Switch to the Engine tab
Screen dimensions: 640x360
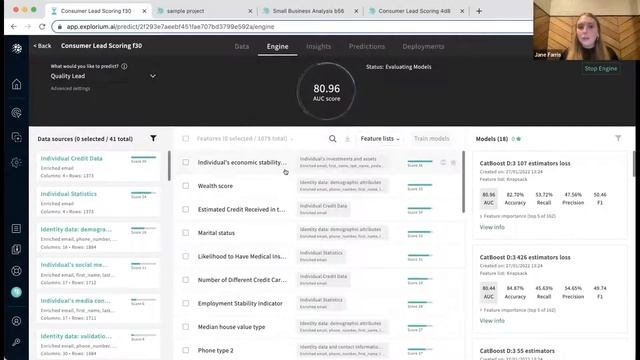coord(278,47)
